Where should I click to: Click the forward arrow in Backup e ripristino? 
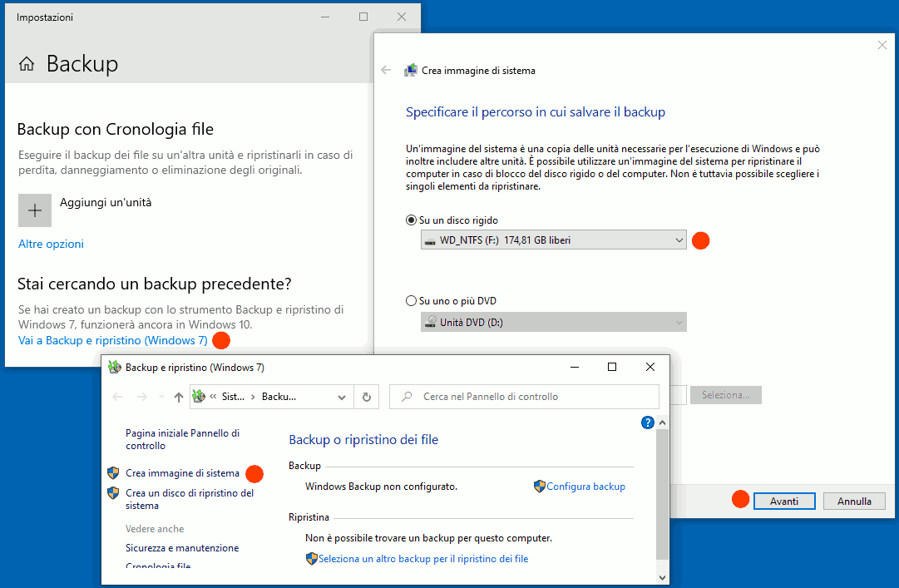tap(142, 397)
